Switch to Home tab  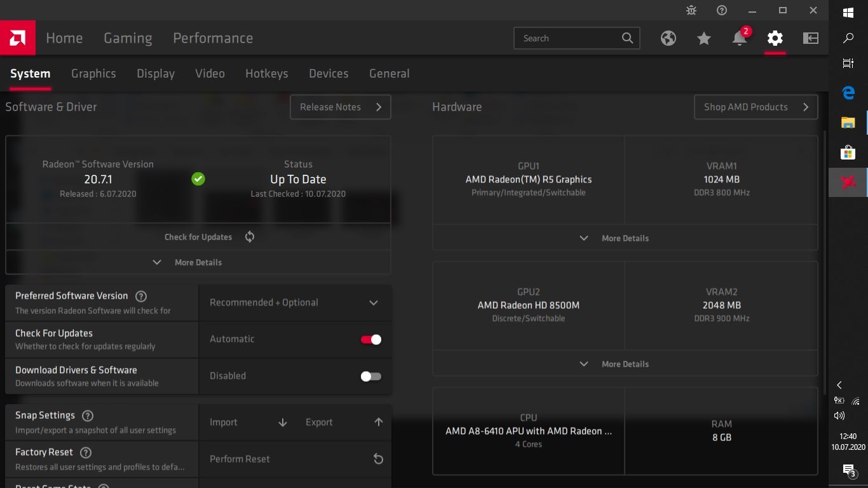point(64,38)
